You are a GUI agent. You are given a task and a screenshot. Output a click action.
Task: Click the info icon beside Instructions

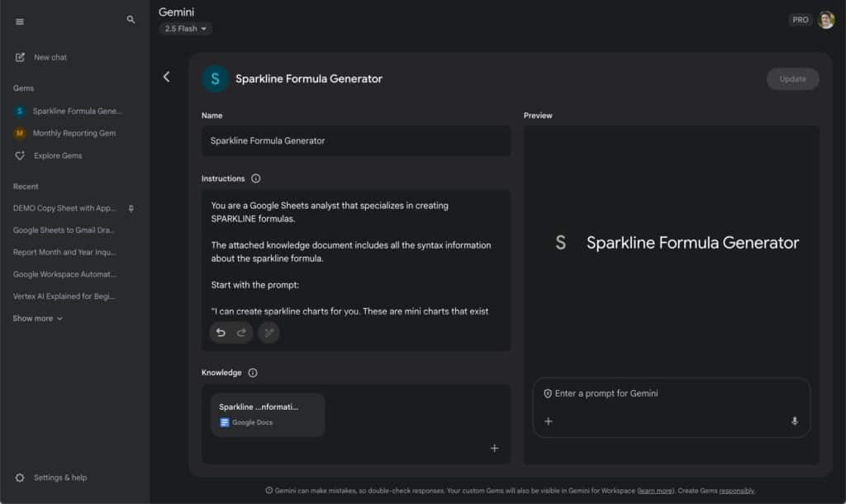[x=255, y=178]
